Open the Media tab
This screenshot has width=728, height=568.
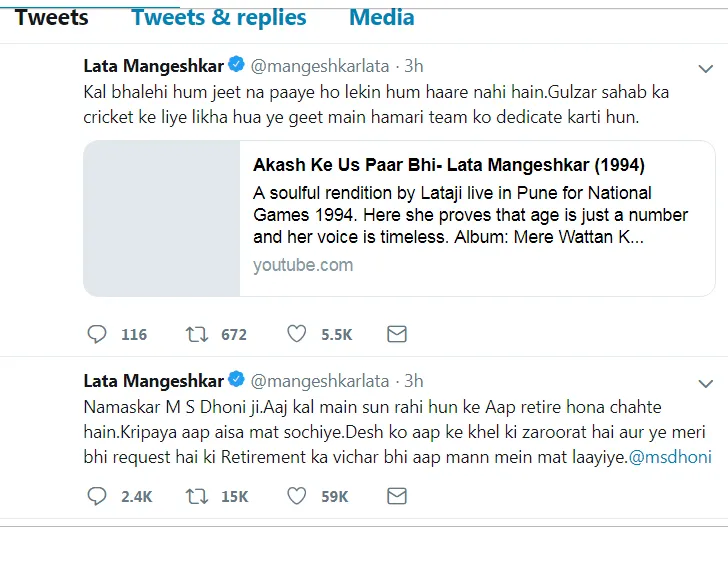pos(382,18)
